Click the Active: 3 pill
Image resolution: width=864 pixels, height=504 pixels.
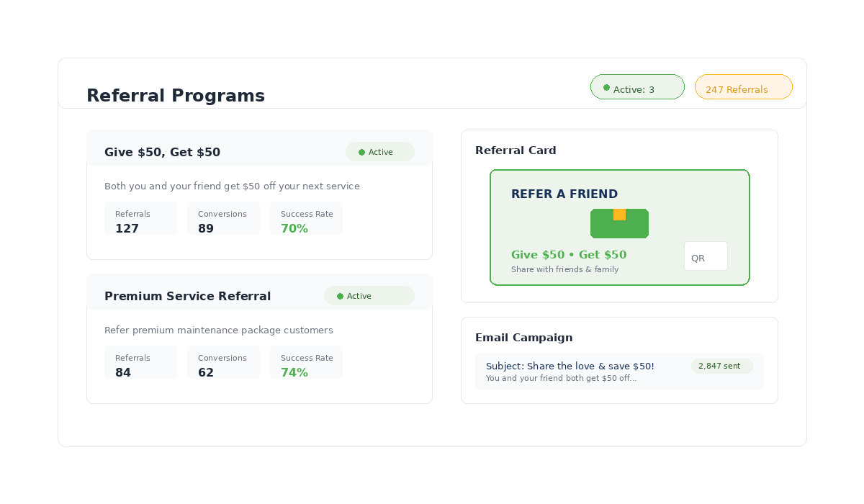[x=637, y=86]
